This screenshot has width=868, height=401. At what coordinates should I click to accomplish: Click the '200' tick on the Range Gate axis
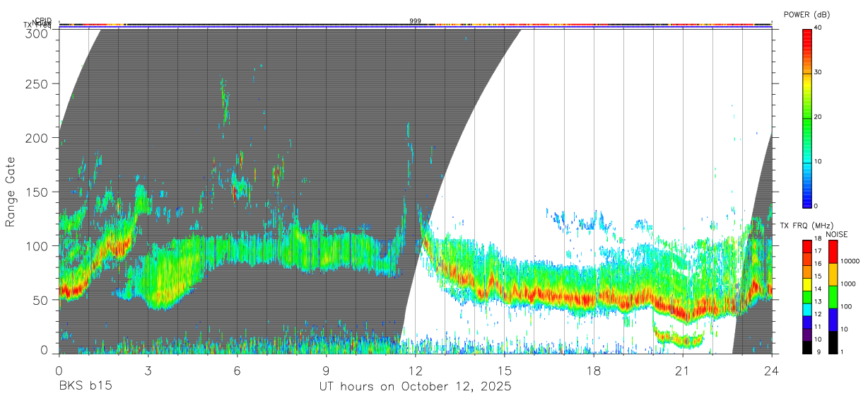[37, 138]
